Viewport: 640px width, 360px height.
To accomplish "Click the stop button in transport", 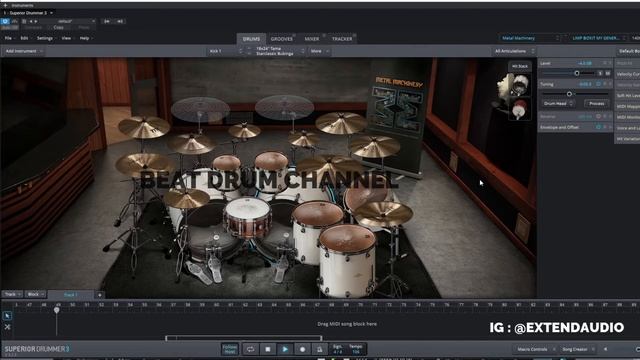I will pyautogui.click(x=268, y=349).
